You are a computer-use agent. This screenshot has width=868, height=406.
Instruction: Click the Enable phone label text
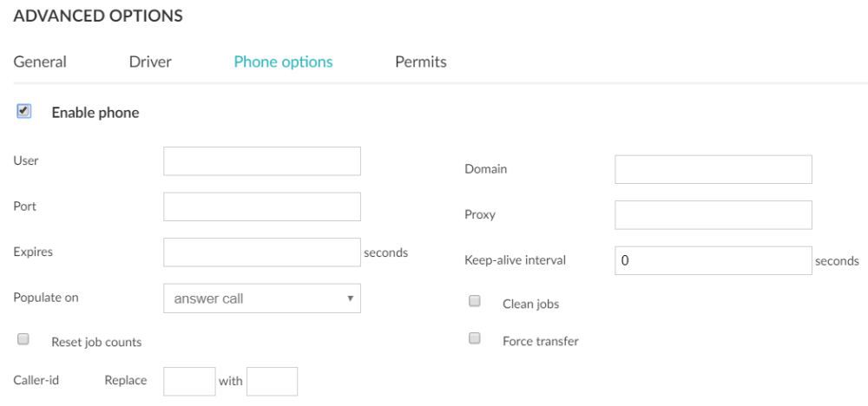tap(95, 113)
